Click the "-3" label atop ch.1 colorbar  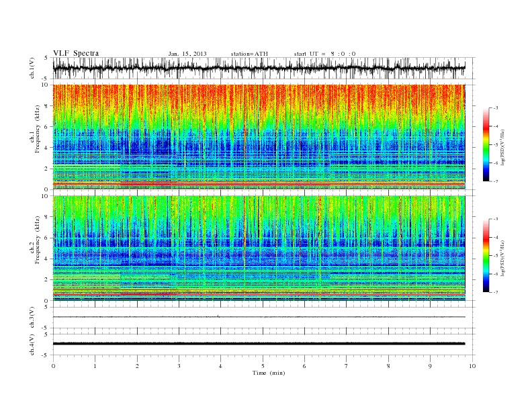(496, 108)
